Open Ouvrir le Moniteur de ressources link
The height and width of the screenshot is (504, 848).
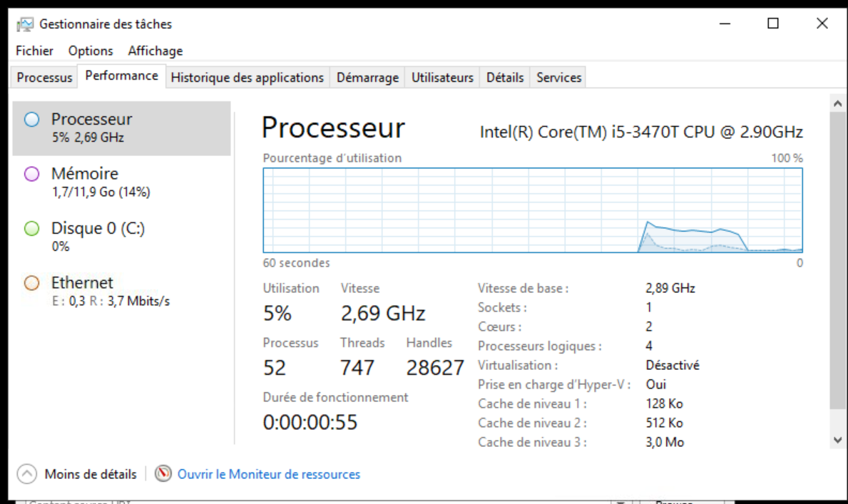(x=269, y=474)
